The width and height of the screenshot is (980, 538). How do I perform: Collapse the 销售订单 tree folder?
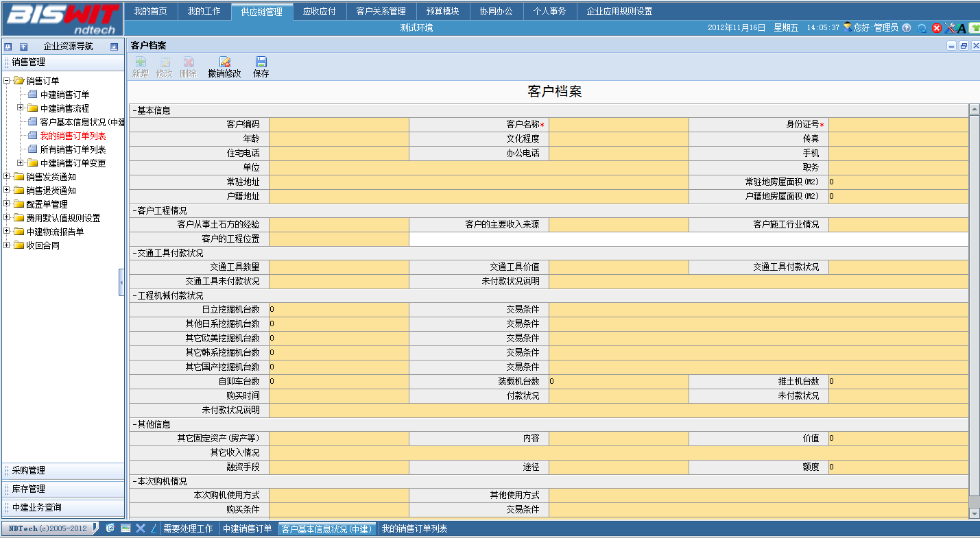point(7,81)
